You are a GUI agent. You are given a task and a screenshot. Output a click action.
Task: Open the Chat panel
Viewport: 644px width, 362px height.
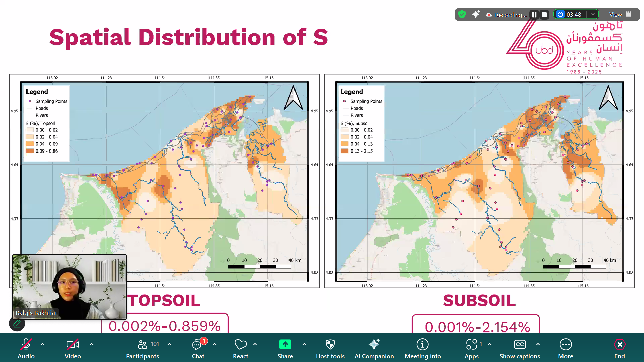point(198,348)
